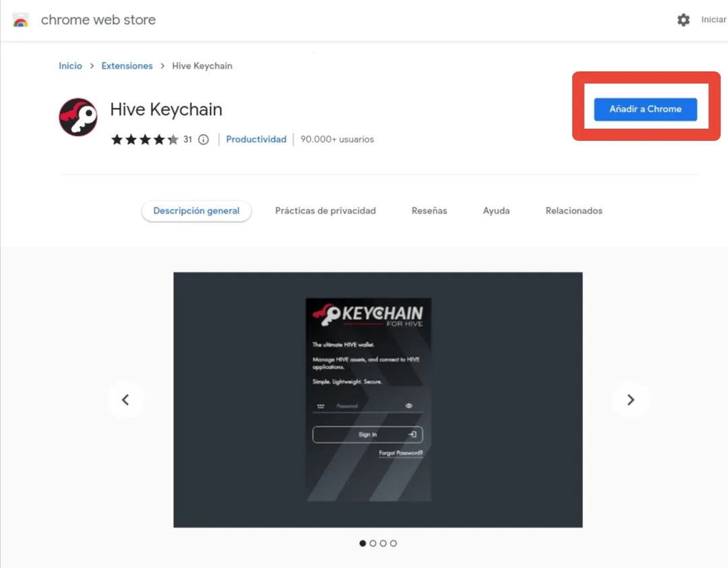Open the settings gear icon
The image size is (728, 568).
(683, 20)
